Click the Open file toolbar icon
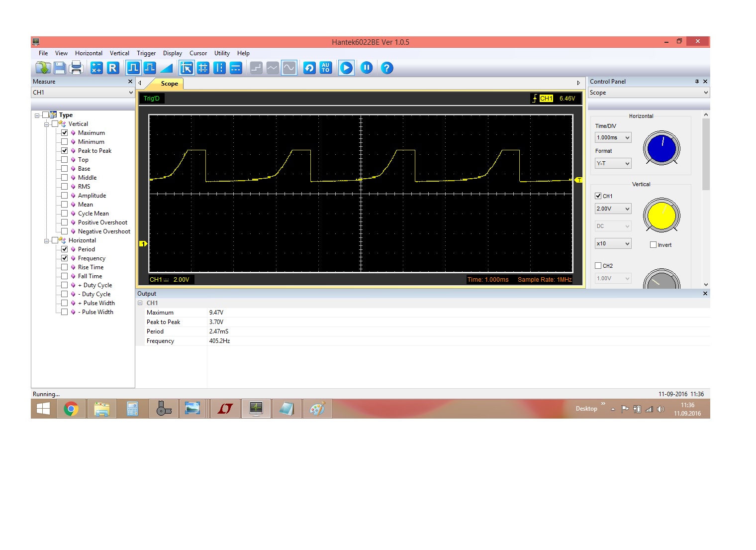Screen dimensions: 756x550 [x=43, y=68]
